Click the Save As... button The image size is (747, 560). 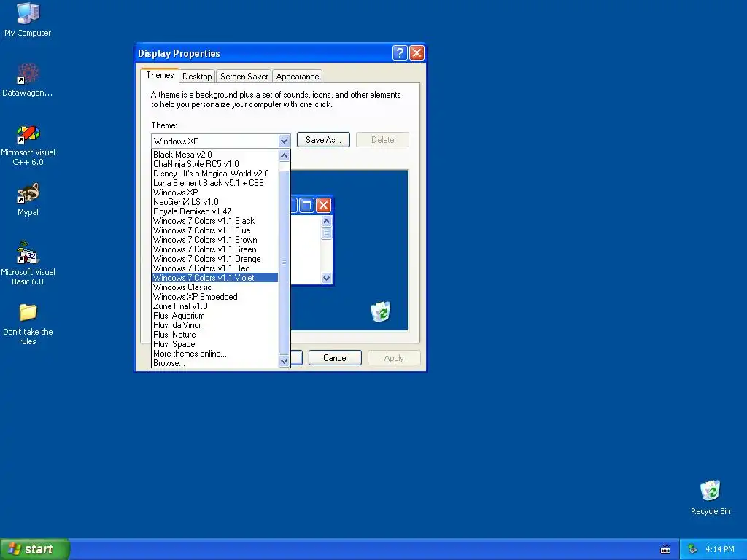[x=323, y=140]
